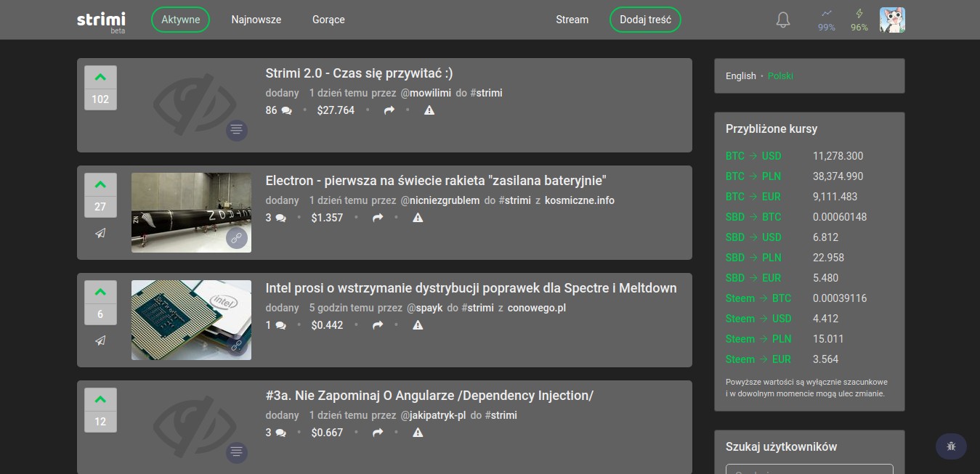
Task: Check the reputation trend indicator 99%
Action: (x=827, y=20)
